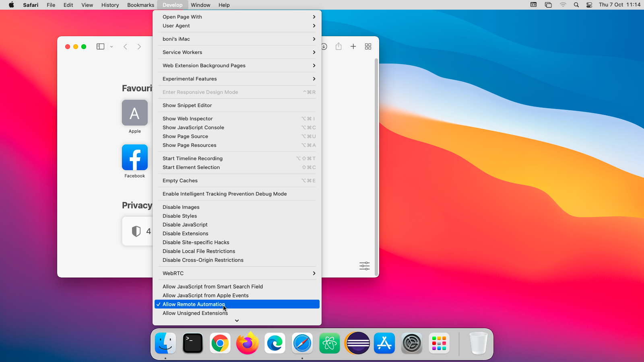Open the Facebook favourite icon
644x362 pixels.
[135, 158]
